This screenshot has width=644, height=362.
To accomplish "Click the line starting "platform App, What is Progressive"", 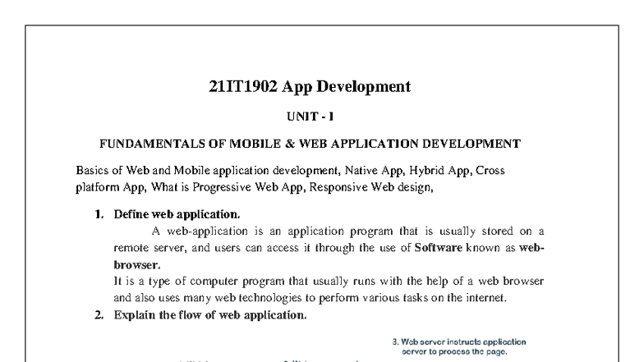I will tap(255, 187).
